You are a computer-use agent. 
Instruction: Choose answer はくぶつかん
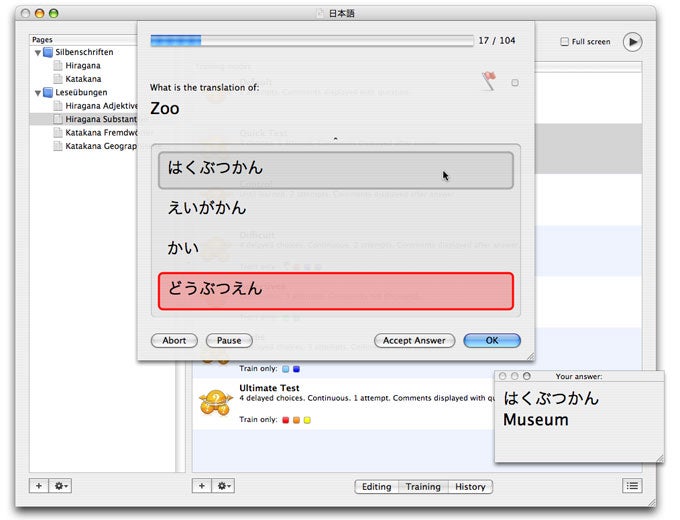pyautogui.click(x=336, y=170)
